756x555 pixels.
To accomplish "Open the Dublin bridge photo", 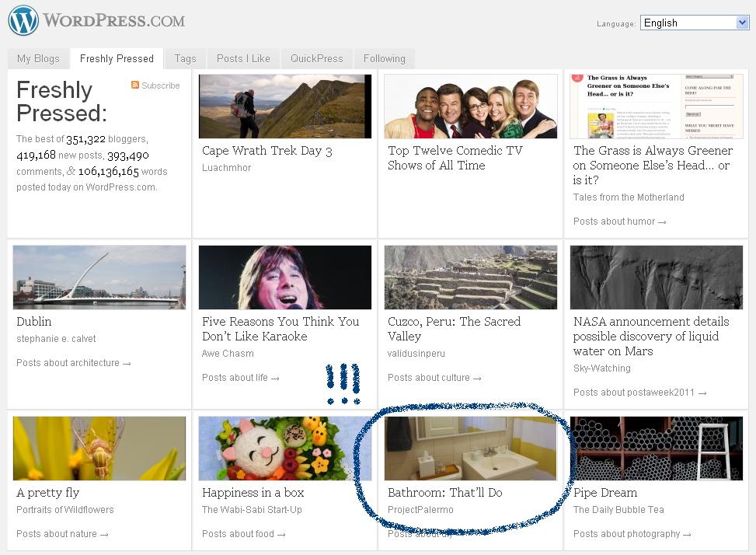I will coord(99,277).
